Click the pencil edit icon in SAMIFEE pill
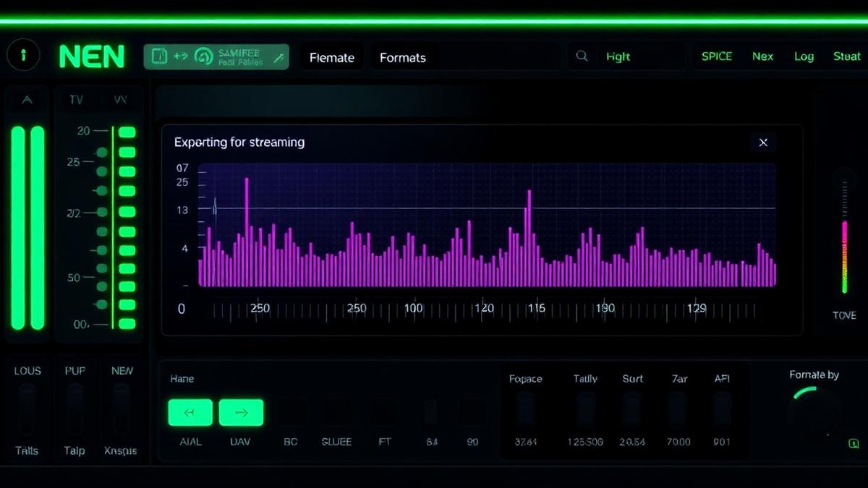The width and height of the screenshot is (868, 488). point(277,56)
